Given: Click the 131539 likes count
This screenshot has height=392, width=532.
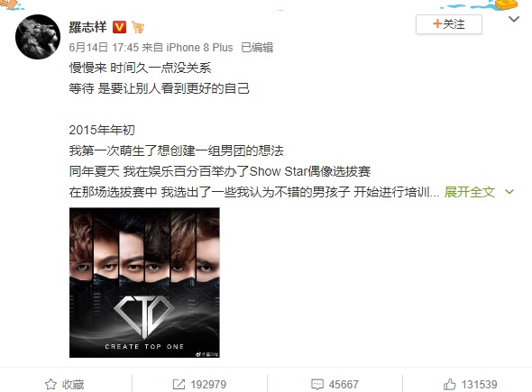Looking at the screenshot, I should coord(479,384).
